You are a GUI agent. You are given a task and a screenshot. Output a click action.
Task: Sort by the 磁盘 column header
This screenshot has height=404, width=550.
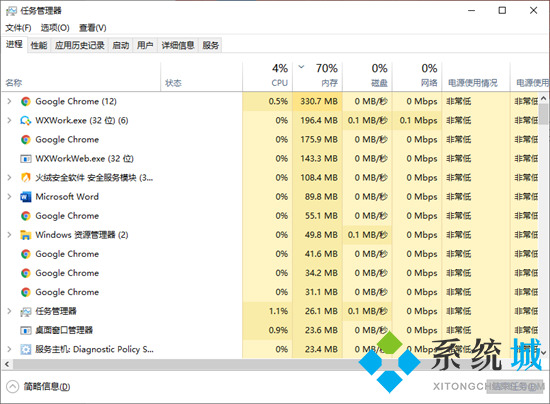[x=368, y=75]
